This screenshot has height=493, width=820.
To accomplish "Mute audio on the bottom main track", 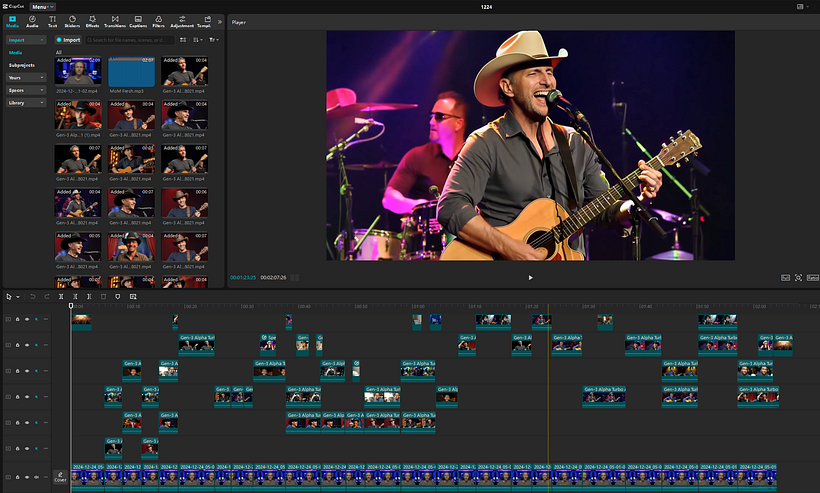I will click(x=36, y=478).
